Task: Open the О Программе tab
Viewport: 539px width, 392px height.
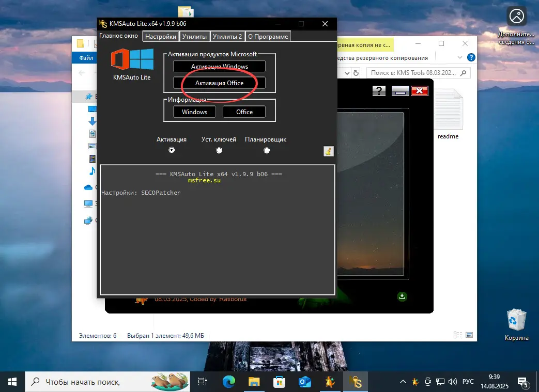Action: [x=267, y=36]
